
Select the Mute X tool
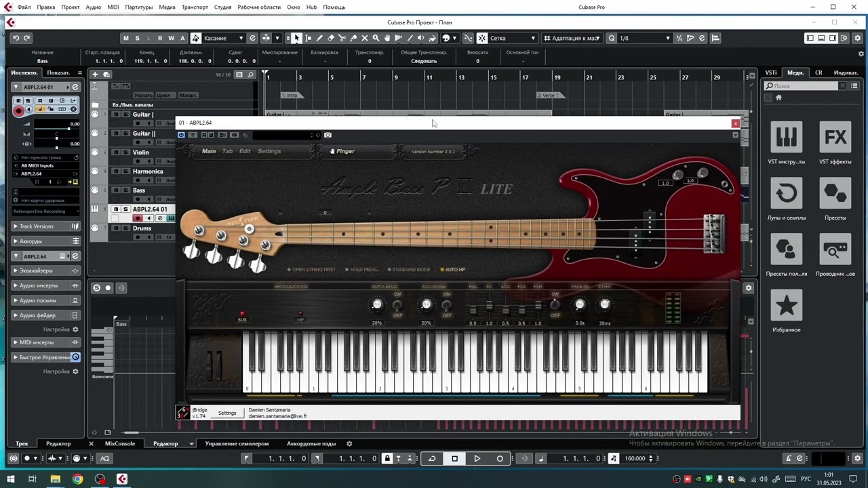pos(365,38)
